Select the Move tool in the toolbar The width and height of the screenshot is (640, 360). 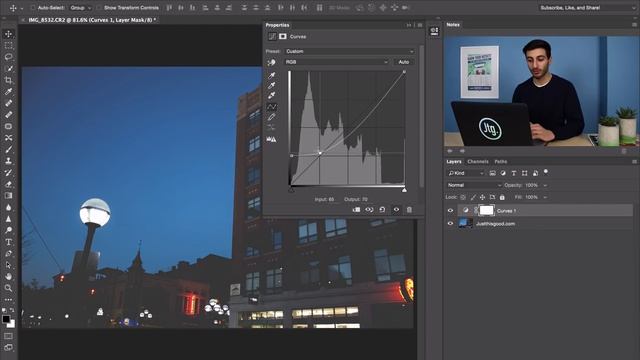pos(8,34)
